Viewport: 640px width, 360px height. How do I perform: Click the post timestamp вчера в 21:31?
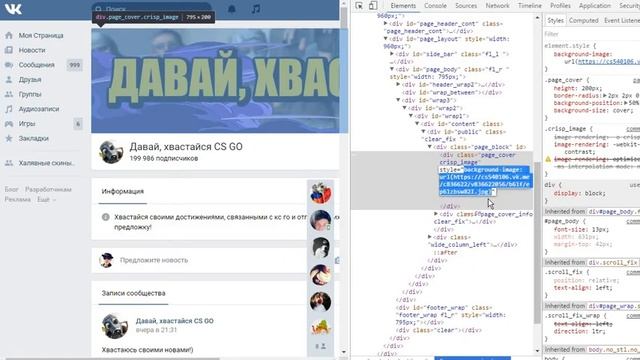156,330
